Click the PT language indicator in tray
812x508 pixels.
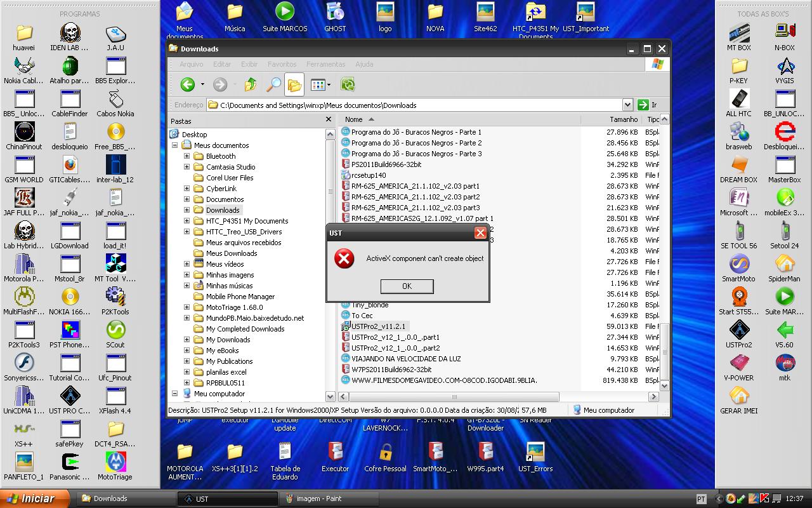pos(701,498)
